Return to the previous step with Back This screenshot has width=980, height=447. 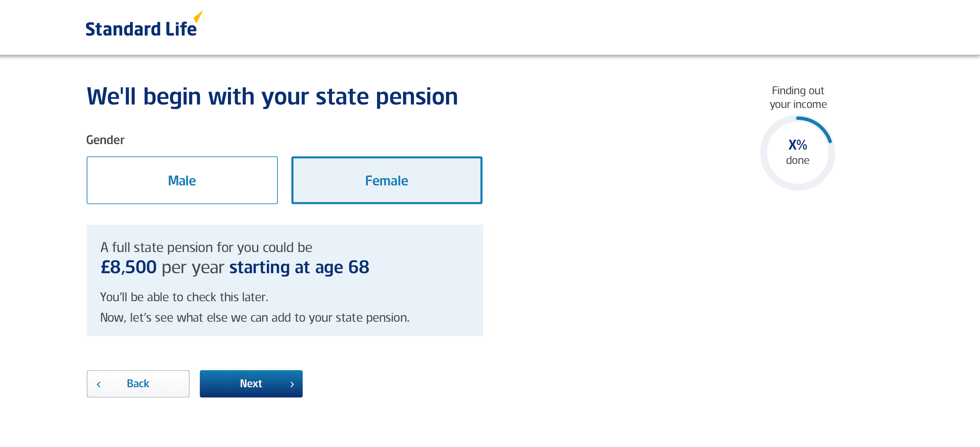pyautogui.click(x=138, y=383)
